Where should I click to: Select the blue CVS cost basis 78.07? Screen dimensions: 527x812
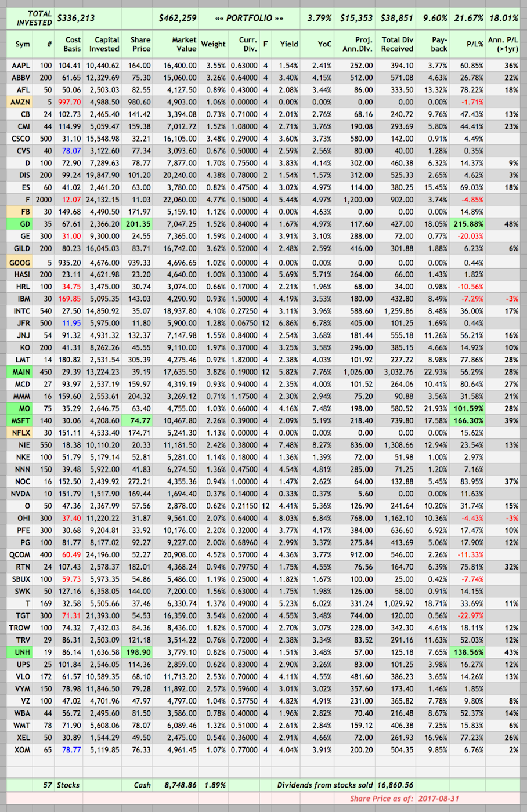[x=71, y=151]
